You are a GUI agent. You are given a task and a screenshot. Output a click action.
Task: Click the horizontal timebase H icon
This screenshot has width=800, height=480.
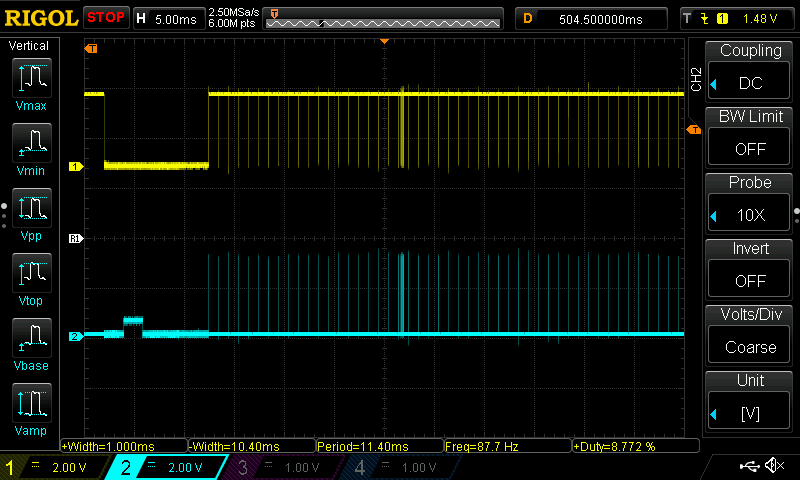click(141, 19)
